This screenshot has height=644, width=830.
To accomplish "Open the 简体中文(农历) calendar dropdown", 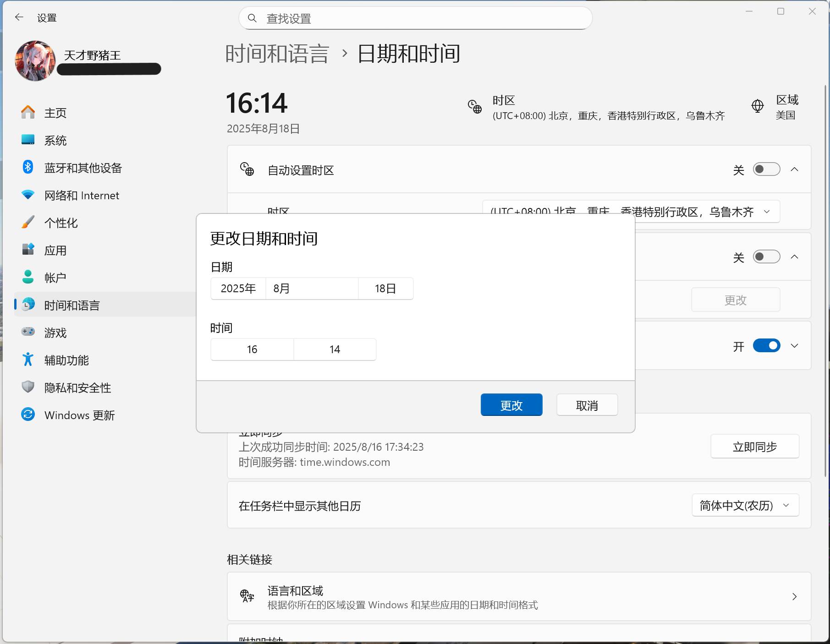I will (x=745, y=505).
